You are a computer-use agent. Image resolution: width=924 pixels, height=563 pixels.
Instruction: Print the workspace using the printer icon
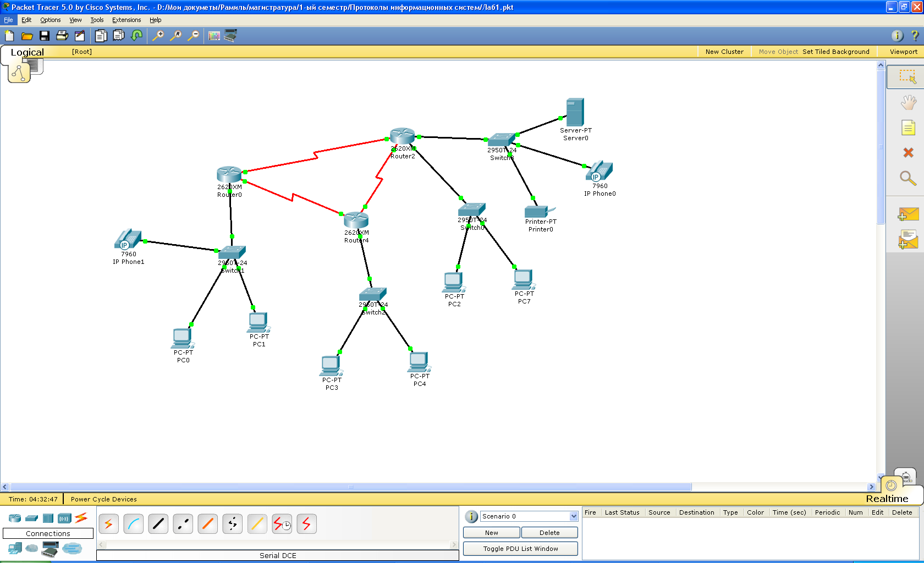[x=62, y=36]
